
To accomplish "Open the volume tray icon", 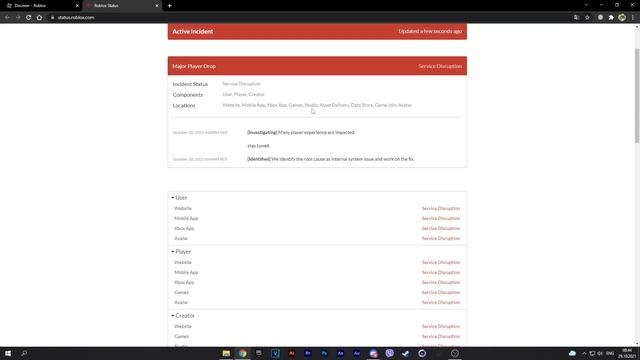I will click(x=600, y=353).
